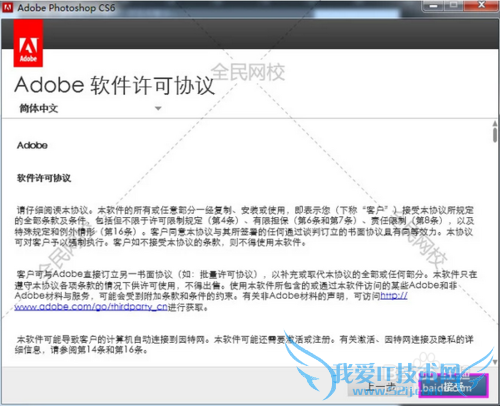Click the paragraph starting '本软件可能导致客户的计算机'

click(x=244, y=345)
